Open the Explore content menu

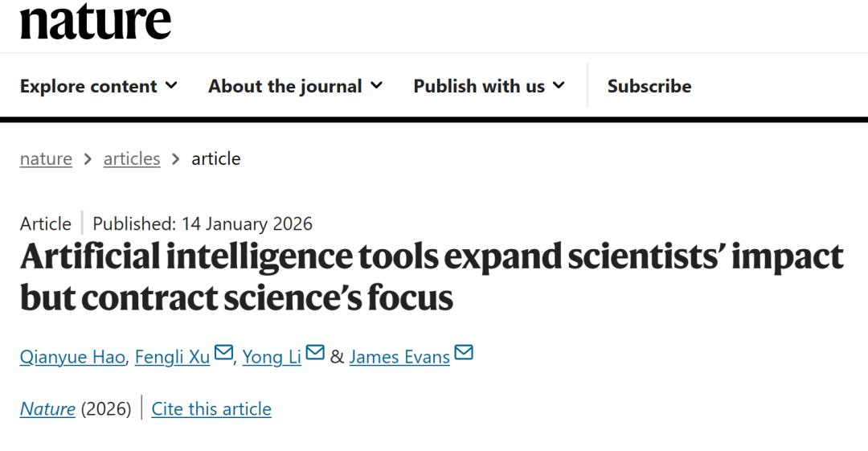pos(88,86)
